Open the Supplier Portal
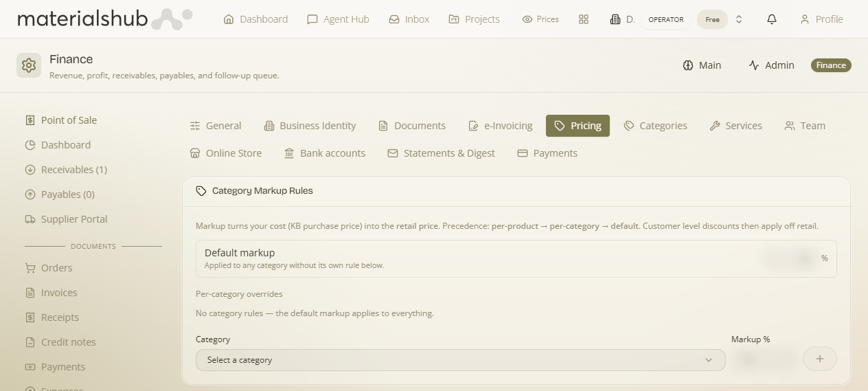The width and height of the screenshot is (868, 391). (x=66, y=219)
